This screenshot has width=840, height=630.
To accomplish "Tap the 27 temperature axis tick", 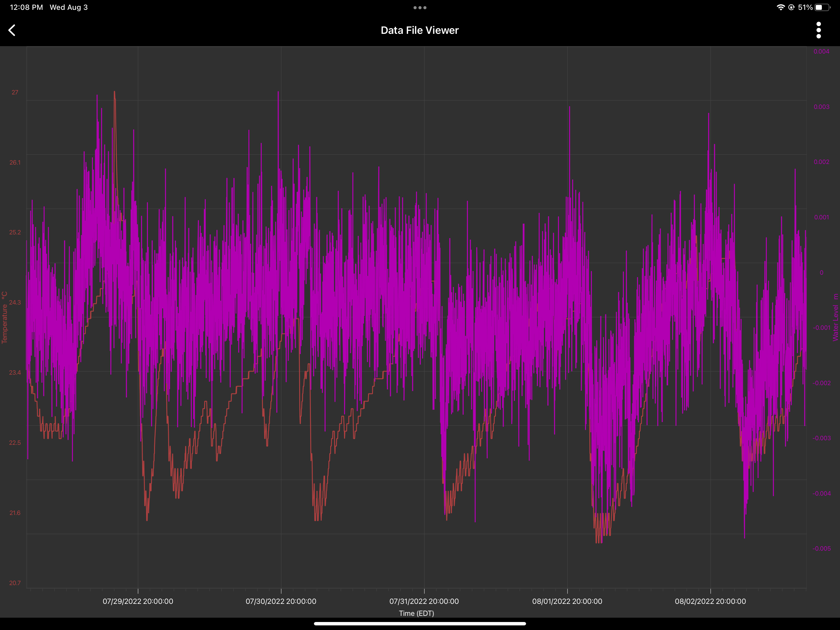I will pos(15,92).
